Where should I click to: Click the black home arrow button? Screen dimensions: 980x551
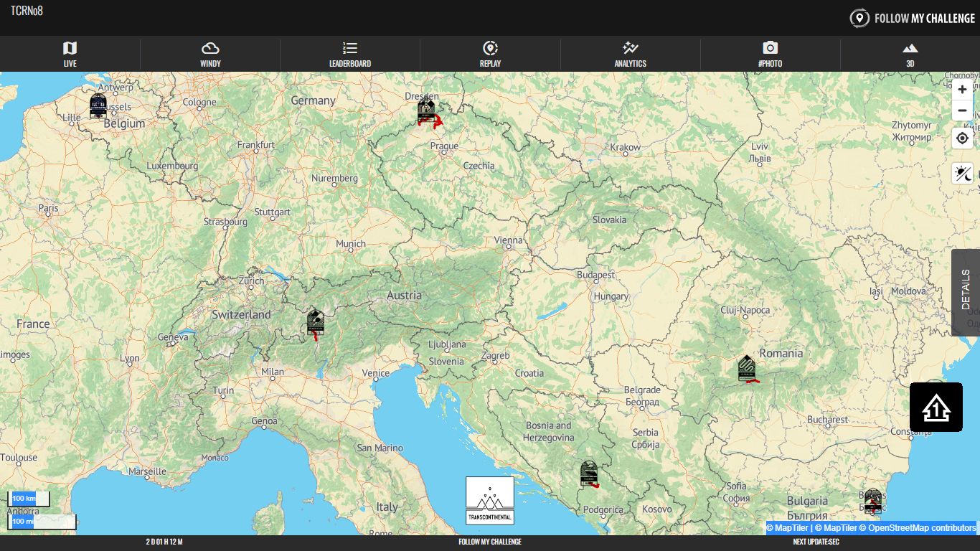pyautogui.click(x=936, y=408)
